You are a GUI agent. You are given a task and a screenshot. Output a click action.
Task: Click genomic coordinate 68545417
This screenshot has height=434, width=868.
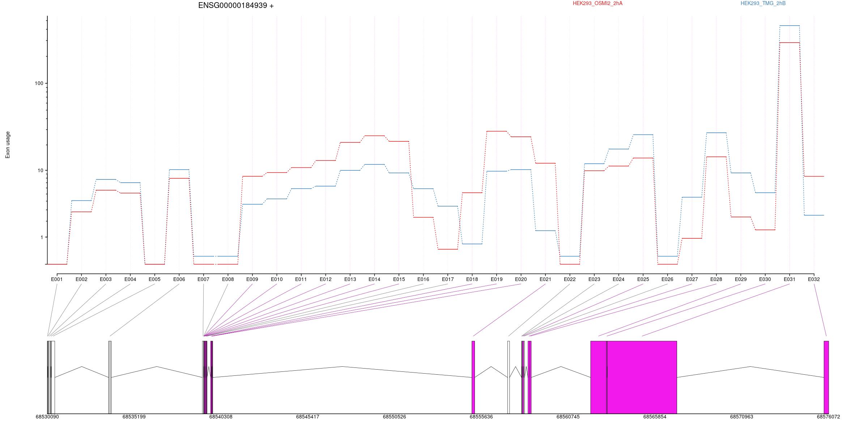[x=307, y=417]
